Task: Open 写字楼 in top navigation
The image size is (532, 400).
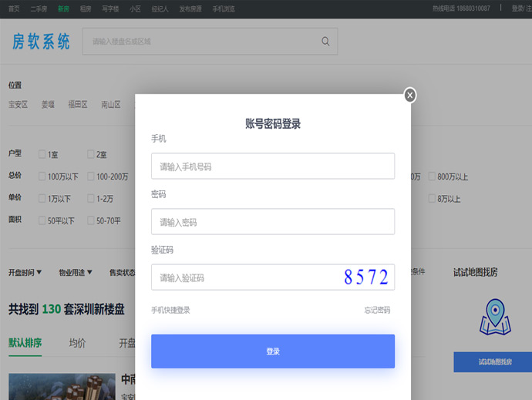Action: [110, 8]
